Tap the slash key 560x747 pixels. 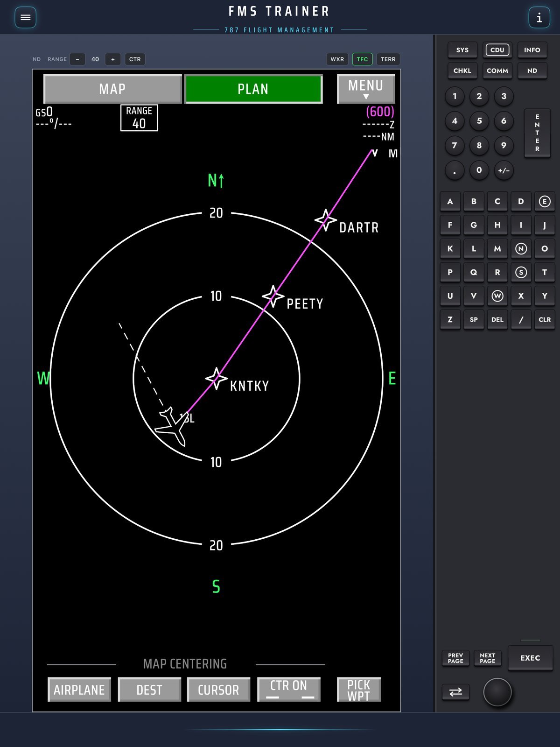coord(521,319)
